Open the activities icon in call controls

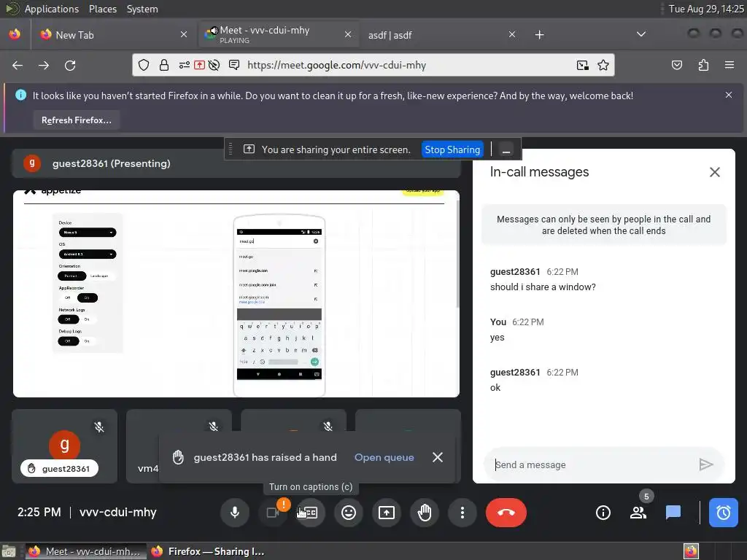pos(723,513)
